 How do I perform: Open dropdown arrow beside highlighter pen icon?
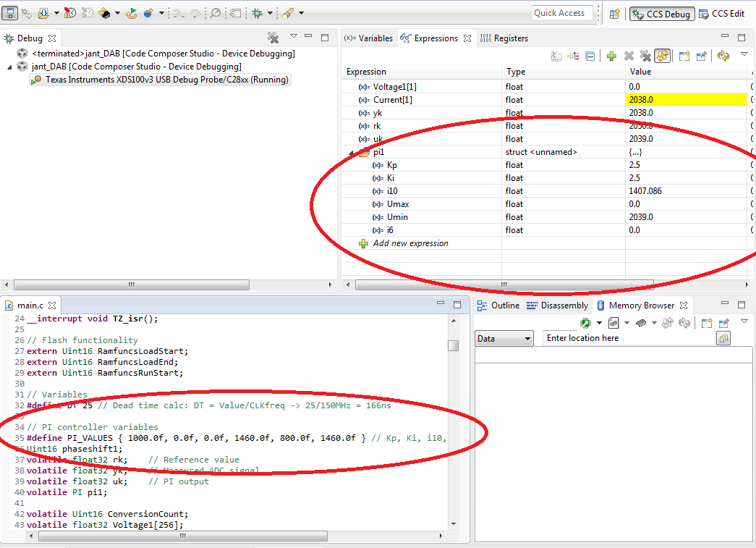tap(302, 13)
